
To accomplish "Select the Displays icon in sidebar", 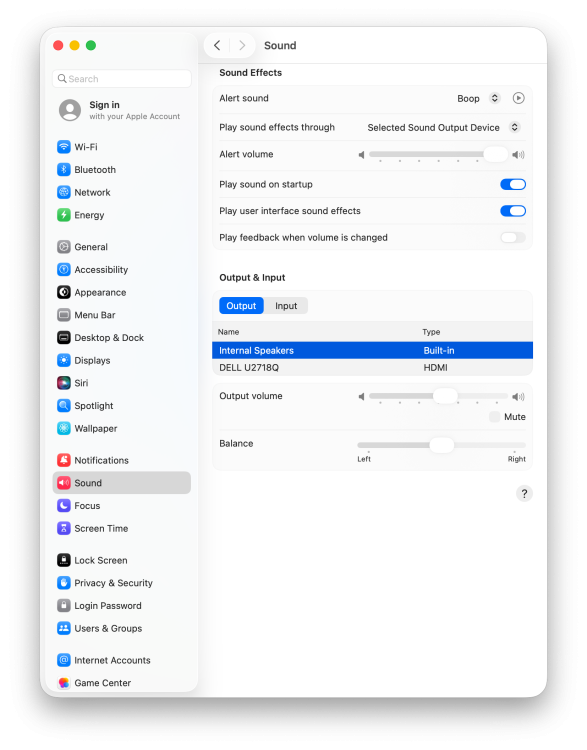I will coord(64,360).
